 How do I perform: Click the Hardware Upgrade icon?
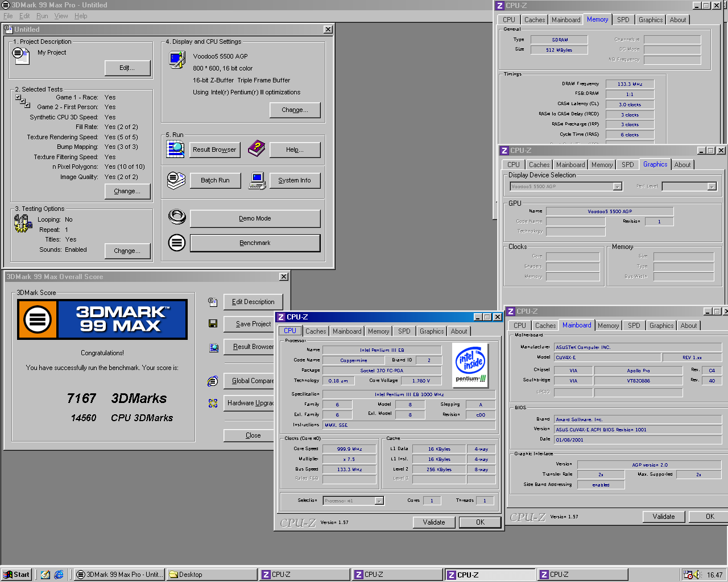pyautogui.click(x=213, y=403)
